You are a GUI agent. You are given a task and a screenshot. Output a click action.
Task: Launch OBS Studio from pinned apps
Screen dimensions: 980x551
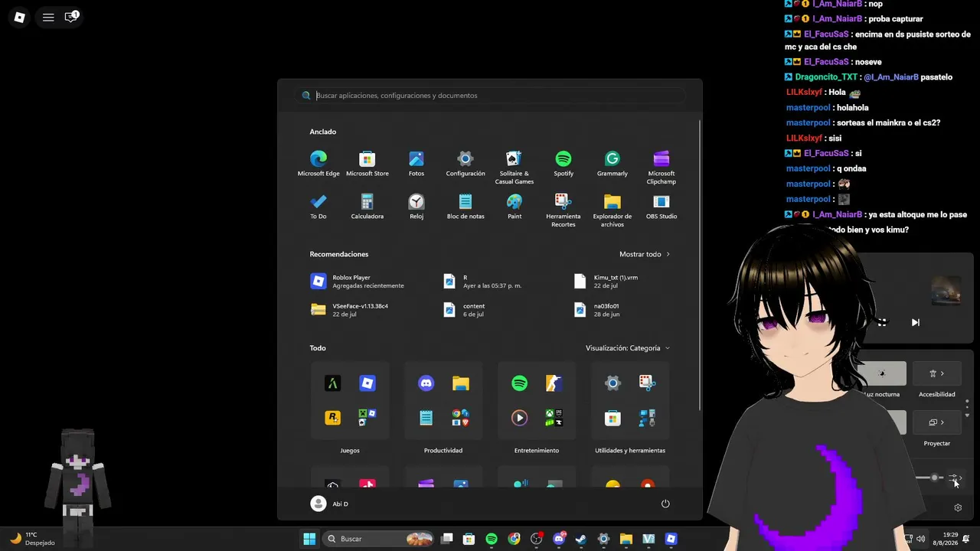click(661, 207)
